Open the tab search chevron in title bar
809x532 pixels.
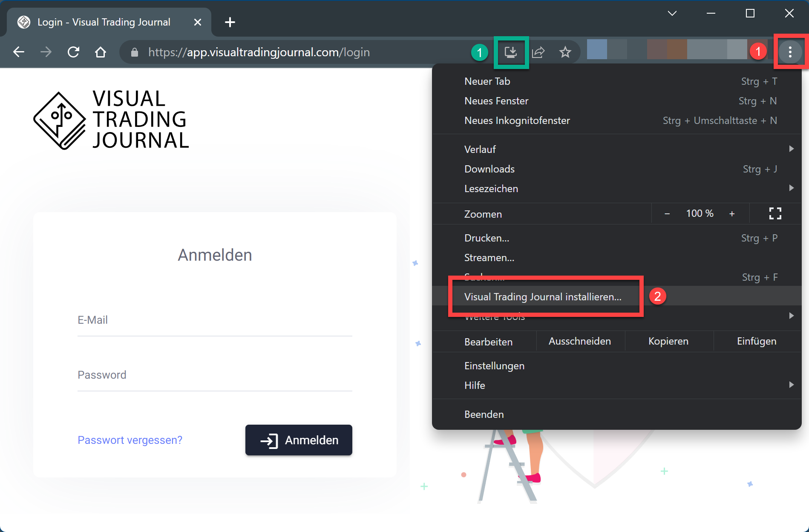[x=672, y=13]
